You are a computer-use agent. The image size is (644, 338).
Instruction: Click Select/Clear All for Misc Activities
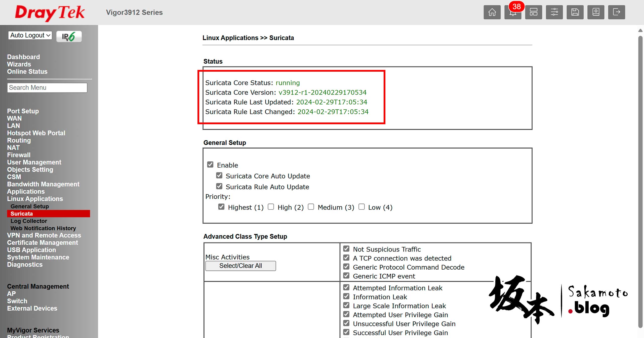coord(240,266)
